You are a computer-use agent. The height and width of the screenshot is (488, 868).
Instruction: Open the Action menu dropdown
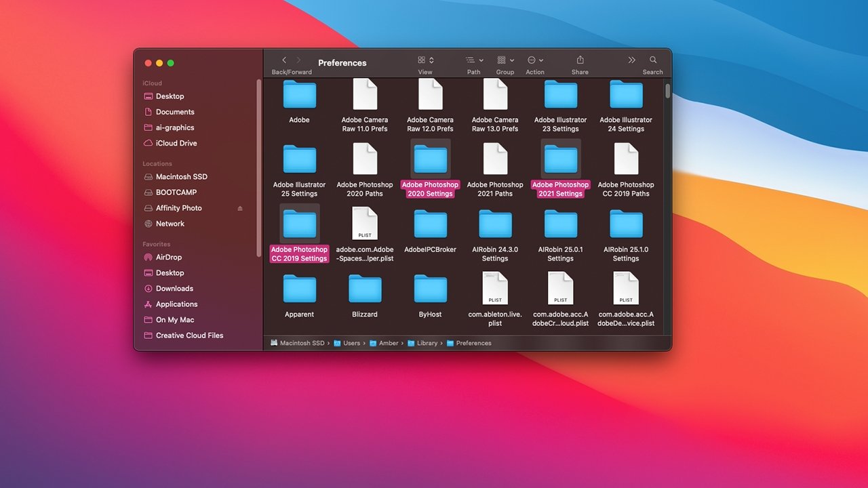click(535, 60)
